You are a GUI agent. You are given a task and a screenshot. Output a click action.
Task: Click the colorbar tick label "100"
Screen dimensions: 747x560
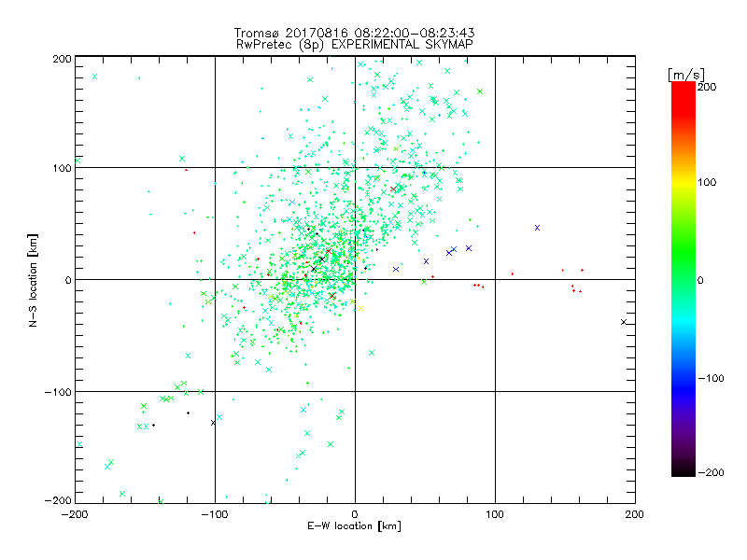707,182
